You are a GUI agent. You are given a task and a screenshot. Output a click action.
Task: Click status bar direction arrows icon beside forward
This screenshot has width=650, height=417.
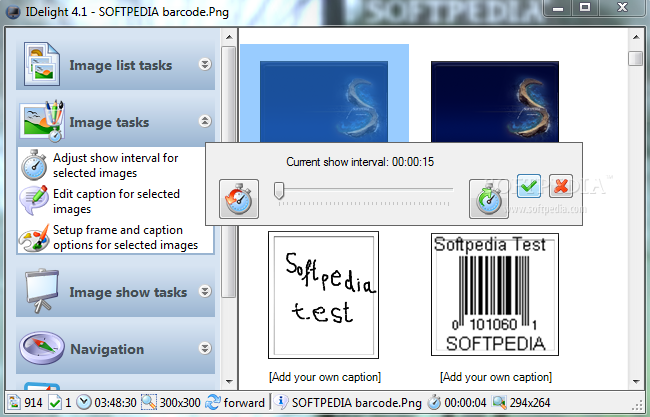click(x=213, y=402)
